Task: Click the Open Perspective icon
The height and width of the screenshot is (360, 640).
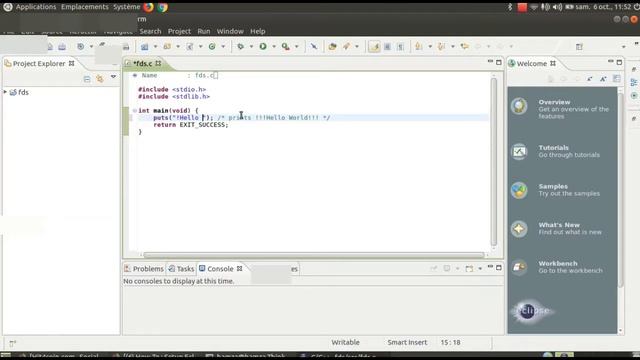Action: coord(579,47)
